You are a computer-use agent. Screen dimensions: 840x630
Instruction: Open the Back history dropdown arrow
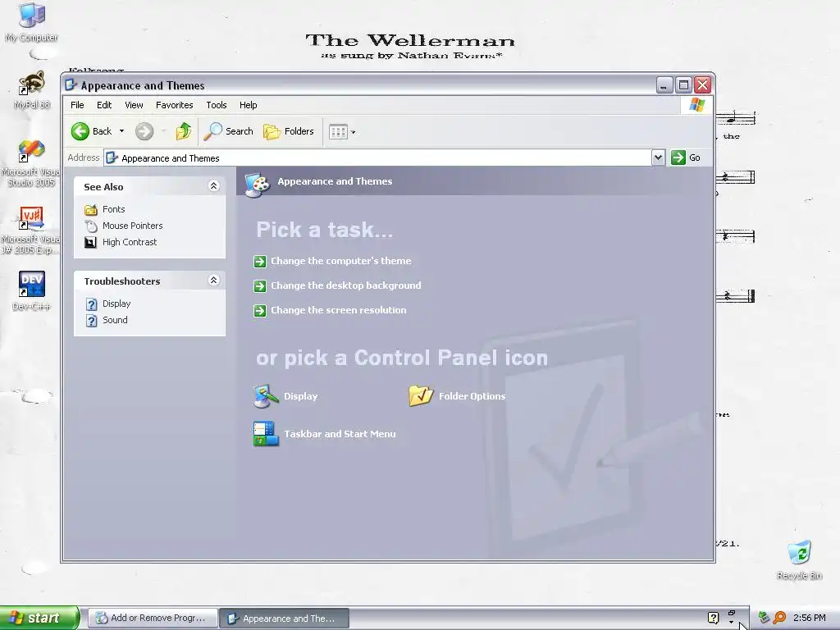121,131
